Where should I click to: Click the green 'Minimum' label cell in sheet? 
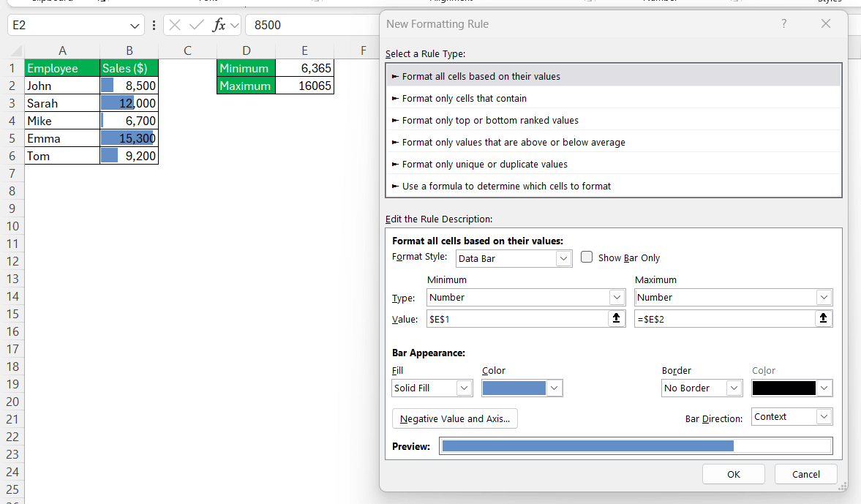pyautogui.click(x=246, y=68)
